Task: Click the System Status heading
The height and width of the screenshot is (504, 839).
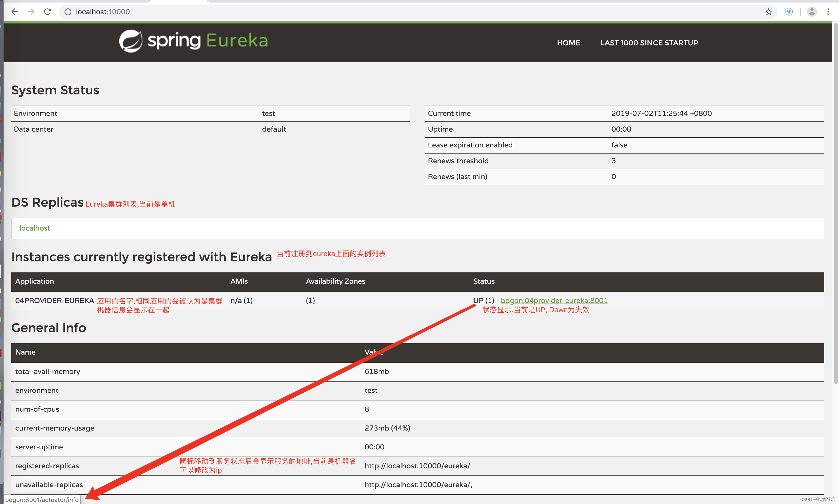Action: pos(55,90)
